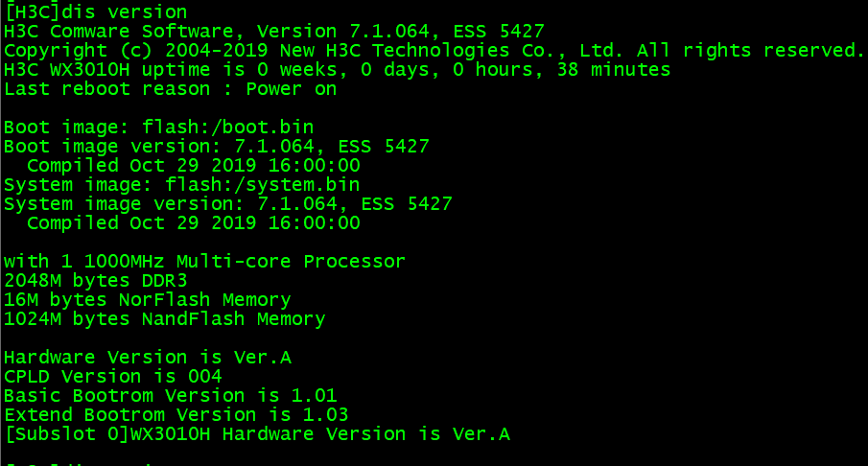This screenshot has width=868, height=466.
Task: Click the "CPLD Version is 004" line
Action: (x=112, y=377)
